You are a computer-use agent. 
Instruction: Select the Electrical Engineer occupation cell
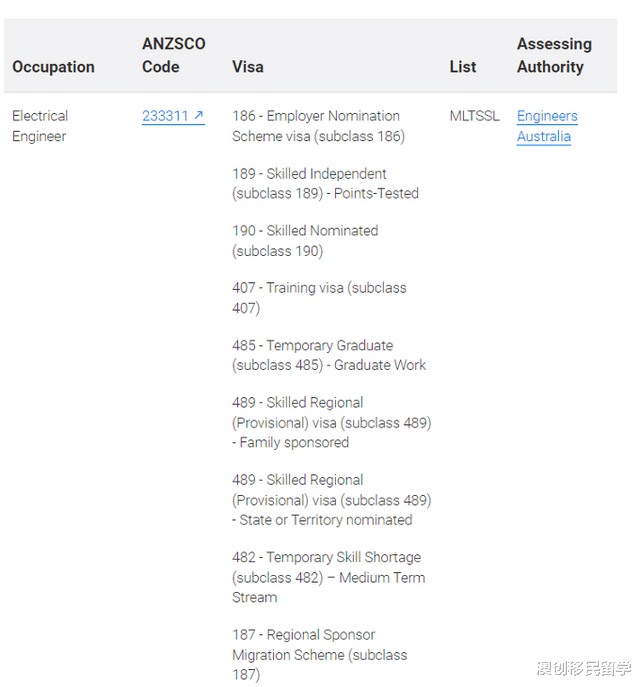pyautogui.click(x=40, y=126)
